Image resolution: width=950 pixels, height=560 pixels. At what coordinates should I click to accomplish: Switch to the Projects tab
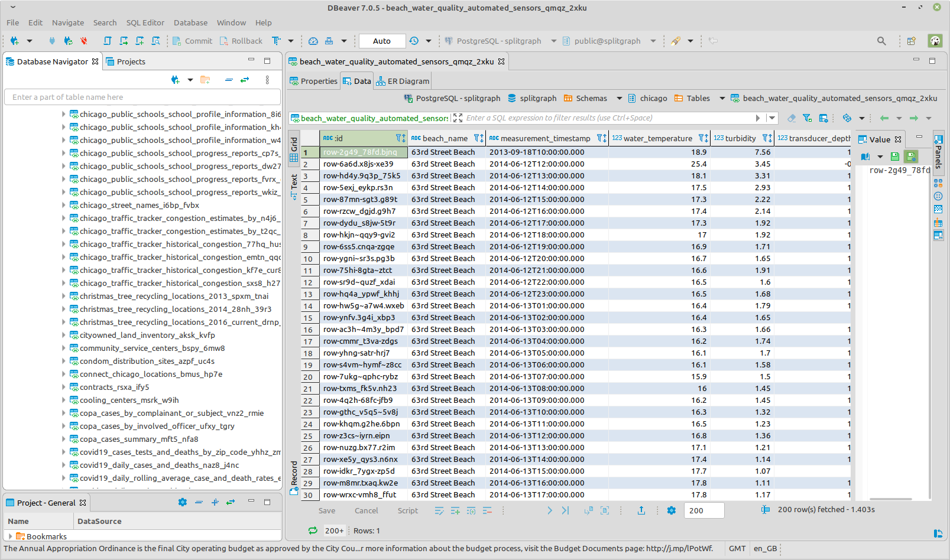(125, 61)
